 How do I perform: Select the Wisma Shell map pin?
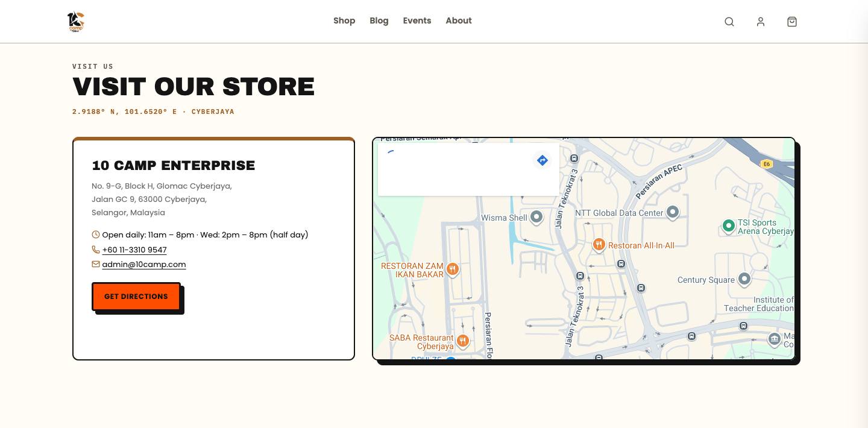coord(536,217)
